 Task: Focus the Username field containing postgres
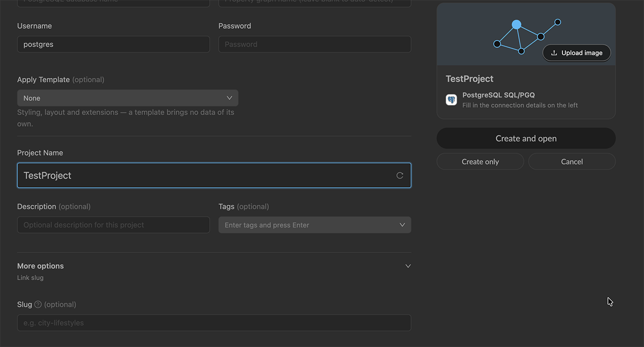click(x=114, y=44)
